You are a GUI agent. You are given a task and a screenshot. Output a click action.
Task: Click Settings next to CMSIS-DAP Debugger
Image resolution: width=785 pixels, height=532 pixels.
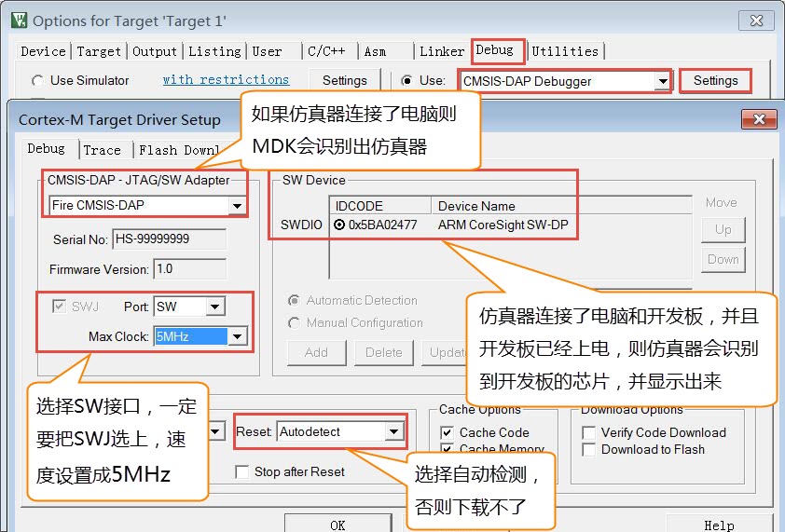click(x=715, y=80)
